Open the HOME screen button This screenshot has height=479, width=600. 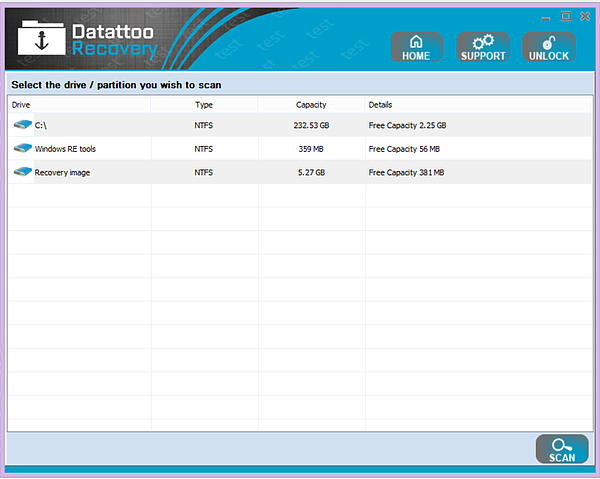[x=416, y=47]
